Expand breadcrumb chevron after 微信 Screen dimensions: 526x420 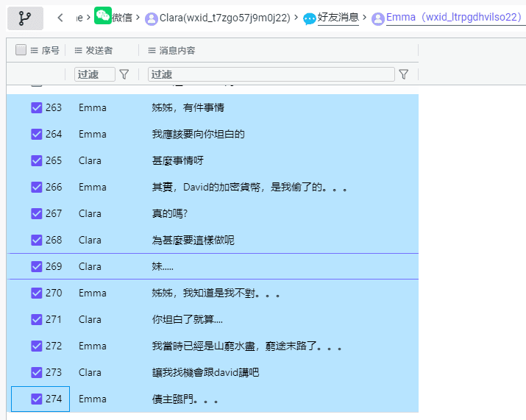click(x=138, y=17)
